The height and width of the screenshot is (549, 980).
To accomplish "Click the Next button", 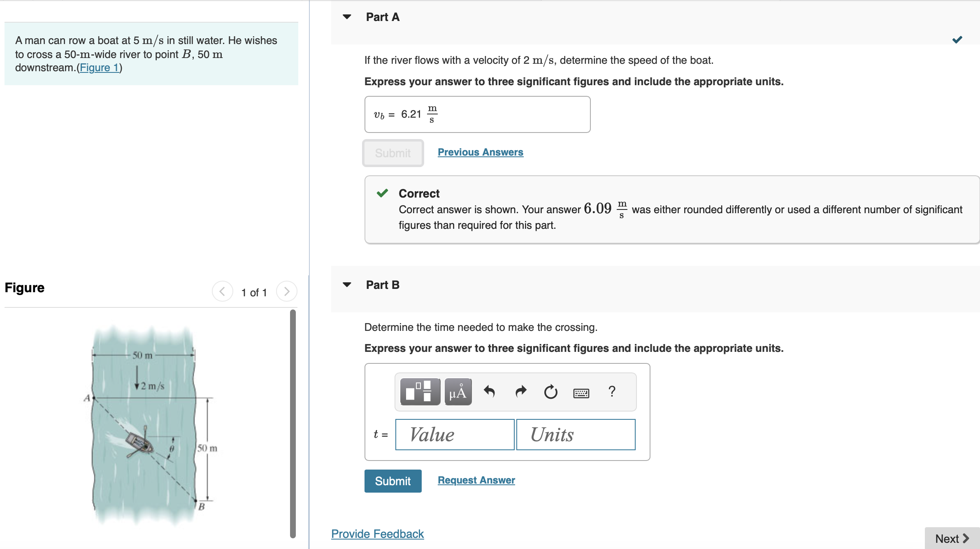I will [952, 538].
